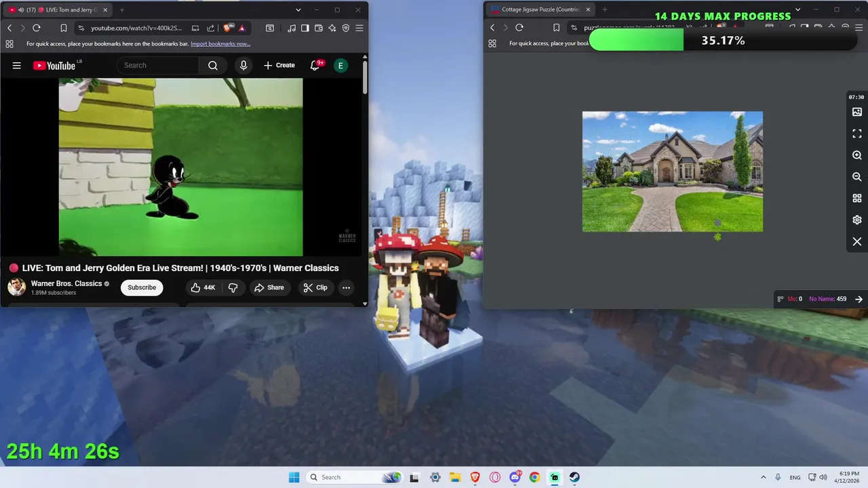The height and width of the screenshot is (488, 868).
Task: Open Steam from the taskbar
Action: pyautogui.click(x=574, y=477)
